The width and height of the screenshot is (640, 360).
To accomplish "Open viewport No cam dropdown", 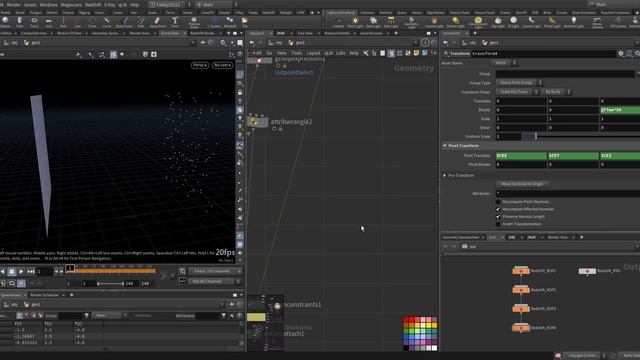I will coord(222,65).
